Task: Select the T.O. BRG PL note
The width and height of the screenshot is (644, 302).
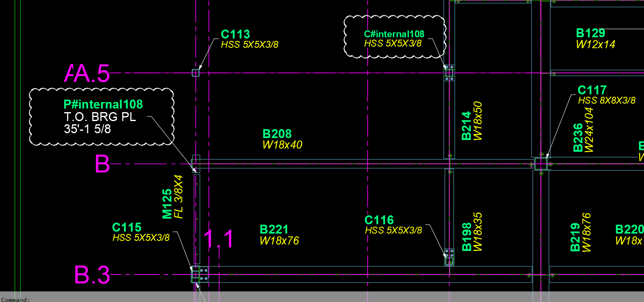Action: coord(100,117)
